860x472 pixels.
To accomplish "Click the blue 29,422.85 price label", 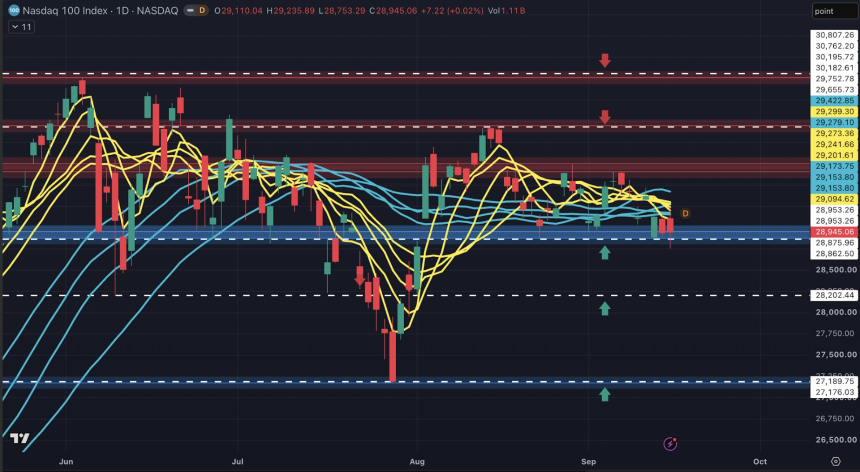I will point(834,100).
